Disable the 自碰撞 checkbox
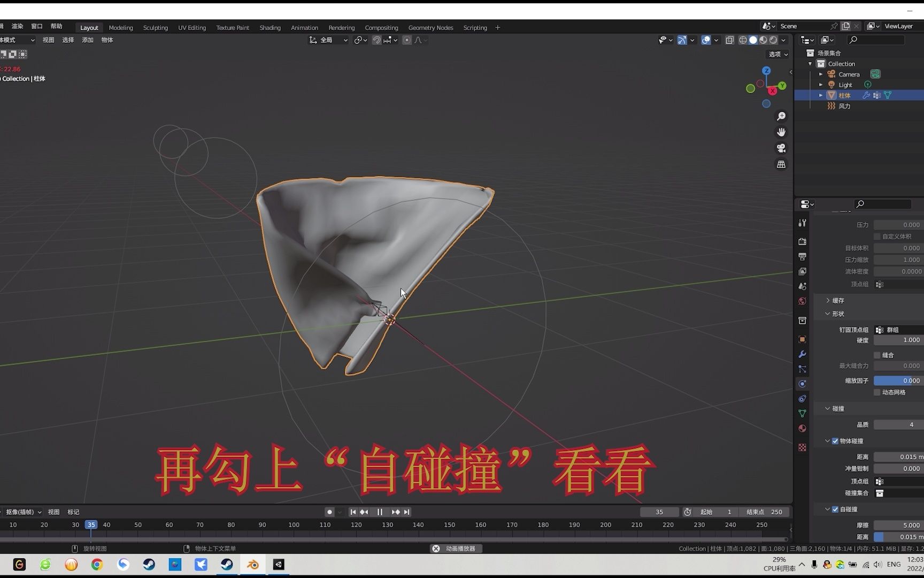The width and height of the screenshot is (924, 578). coord(835,509)
